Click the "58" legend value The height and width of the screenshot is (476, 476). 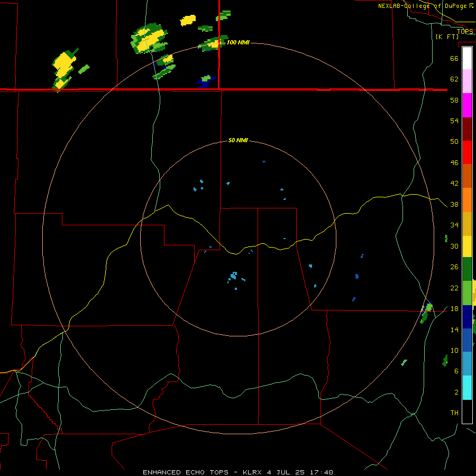pyautogui.click(x=454, y=100)
